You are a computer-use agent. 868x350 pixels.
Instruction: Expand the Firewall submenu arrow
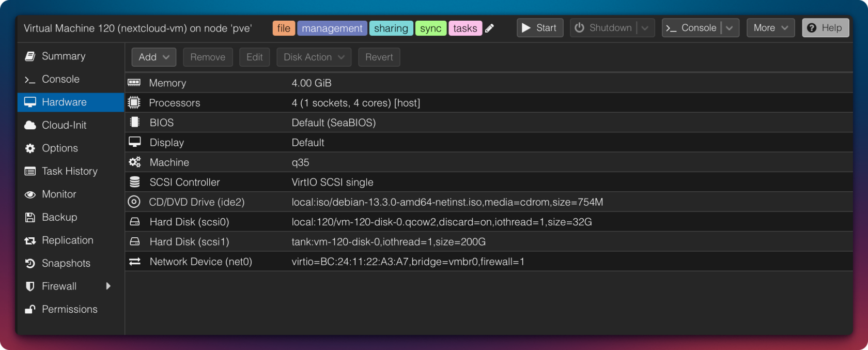[108, 286]
